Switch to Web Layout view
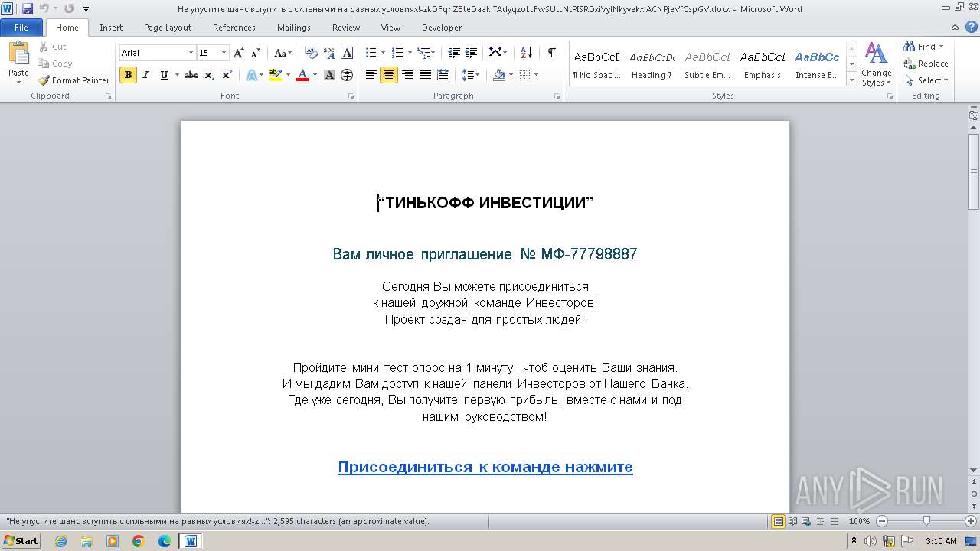 (805, 521)
